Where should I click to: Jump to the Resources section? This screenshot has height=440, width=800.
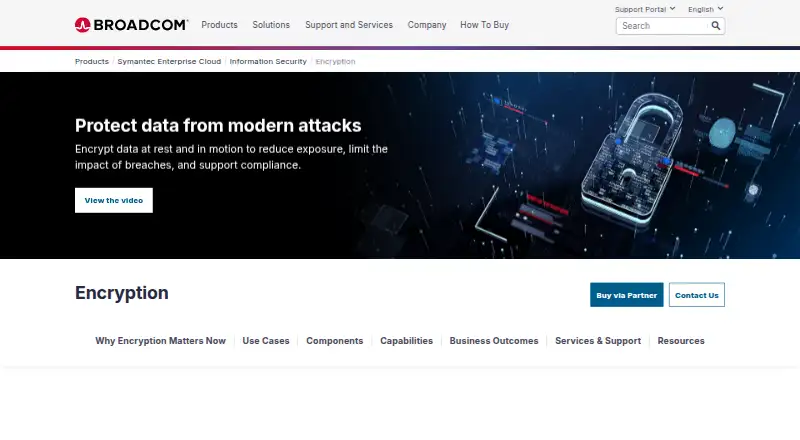click(x=681, y=341)
